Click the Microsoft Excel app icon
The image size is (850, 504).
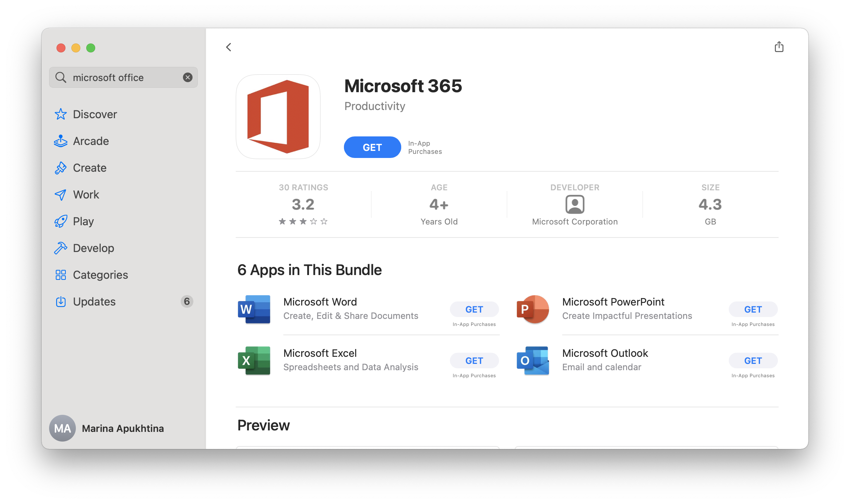click(254, 361)
